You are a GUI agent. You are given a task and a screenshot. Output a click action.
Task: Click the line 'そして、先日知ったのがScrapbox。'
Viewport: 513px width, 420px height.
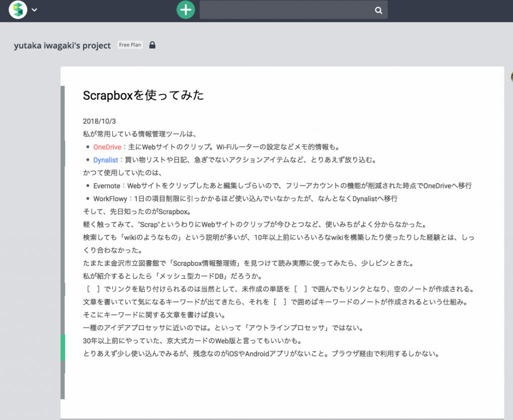click(137, 211)
